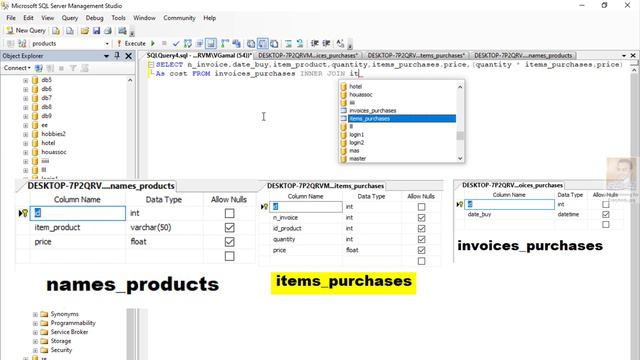
Task: Expand the Service Broker folder node
Action: pyautogui.click(x=36, y=332)
